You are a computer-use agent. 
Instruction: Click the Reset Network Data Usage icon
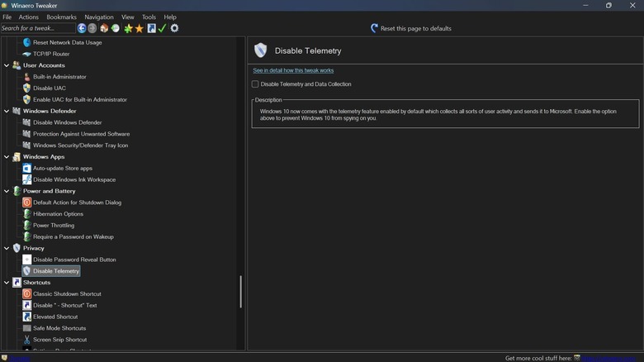pos(26,42)
